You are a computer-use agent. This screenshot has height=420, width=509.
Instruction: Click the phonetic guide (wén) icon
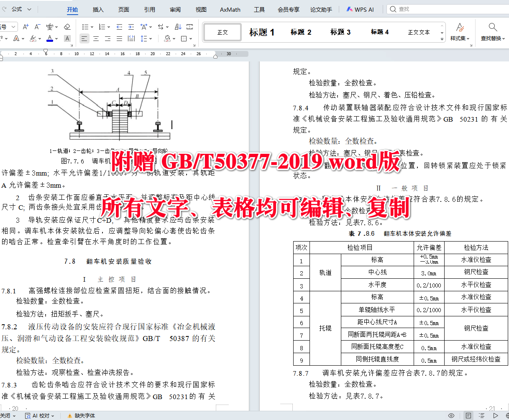(50, 27)
